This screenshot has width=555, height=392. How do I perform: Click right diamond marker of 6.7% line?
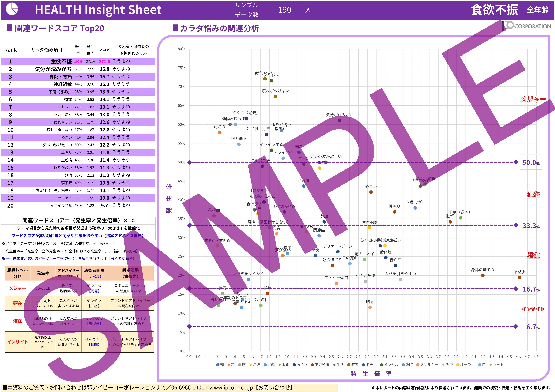click(x=516, y=327)
